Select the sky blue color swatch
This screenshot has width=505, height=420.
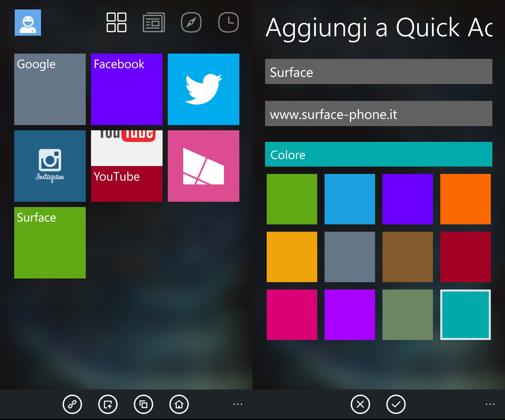tap(350, 199)
